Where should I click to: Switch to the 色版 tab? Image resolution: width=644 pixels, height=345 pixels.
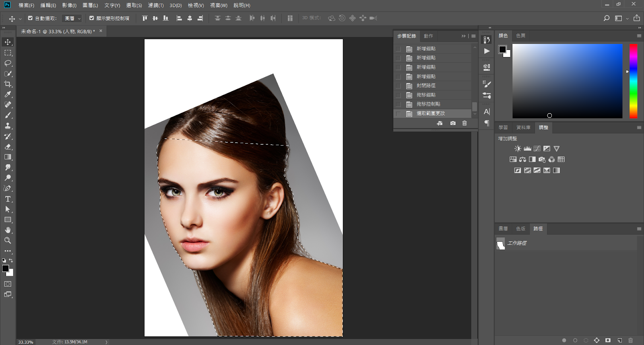[520, 228]
